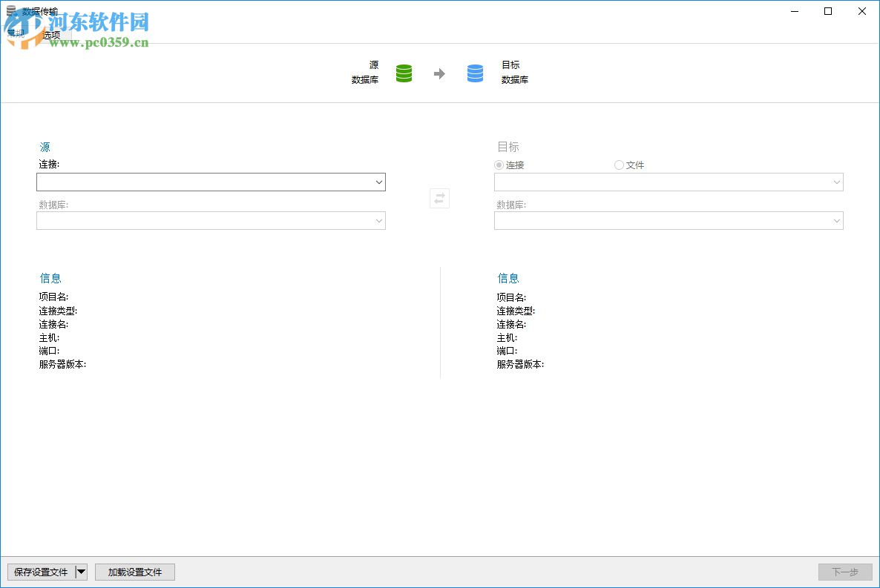Switch to the 常规 tab

[16, 34]
